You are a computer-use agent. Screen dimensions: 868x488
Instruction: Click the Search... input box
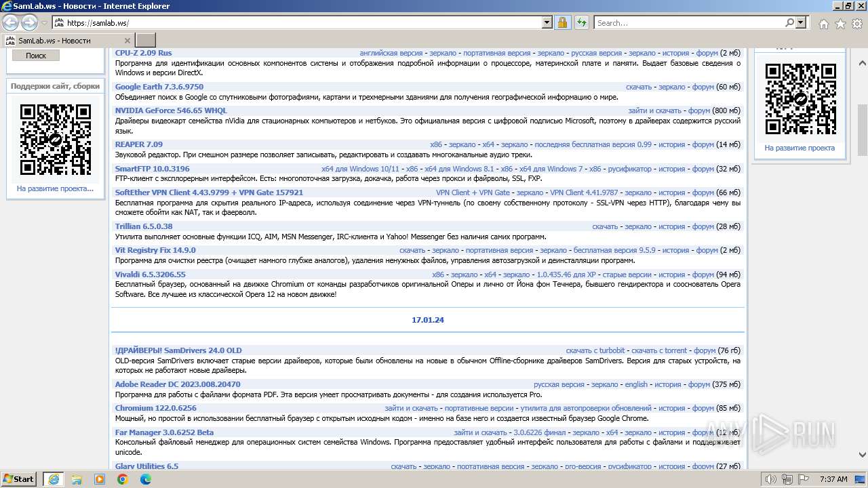pos(689,22)
